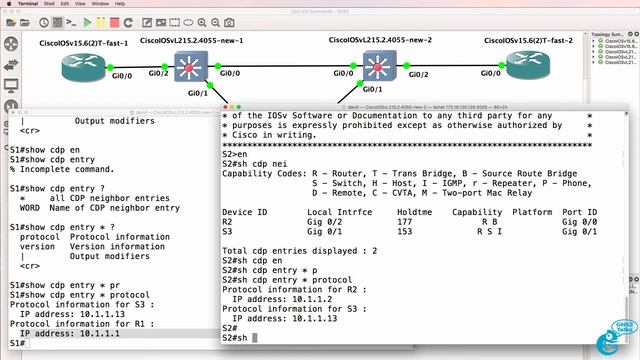Click S3 row in cdp neighbor table
The image size is (640, 360).
409,232
